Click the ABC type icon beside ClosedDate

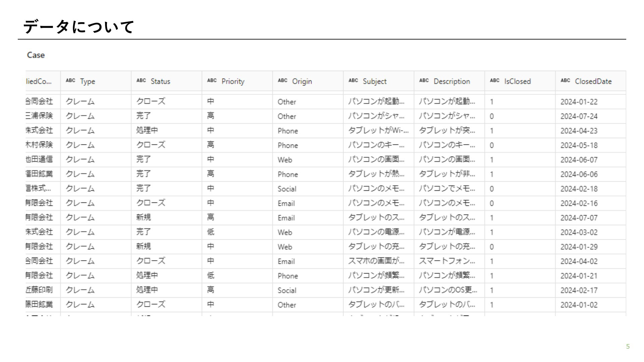[566, 80]
